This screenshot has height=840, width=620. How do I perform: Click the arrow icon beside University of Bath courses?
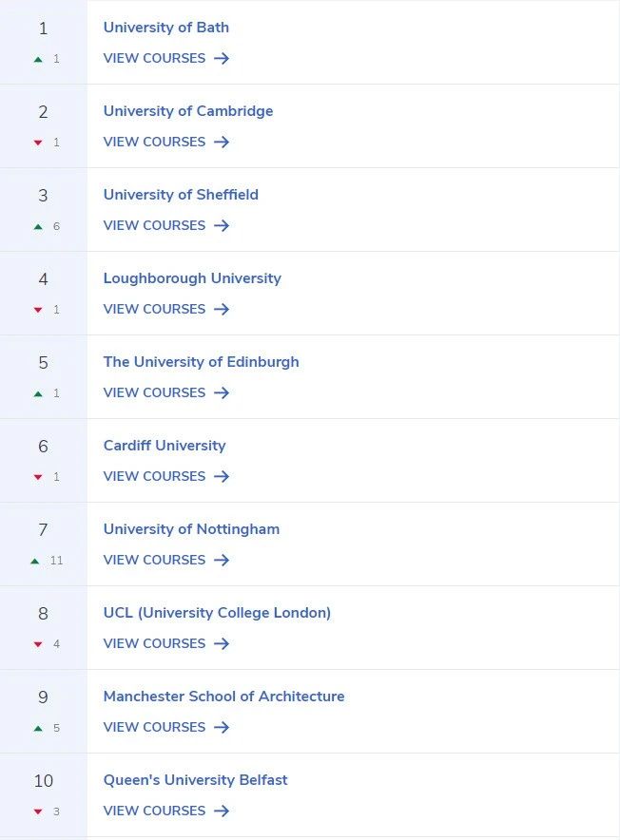coord(222,58)
